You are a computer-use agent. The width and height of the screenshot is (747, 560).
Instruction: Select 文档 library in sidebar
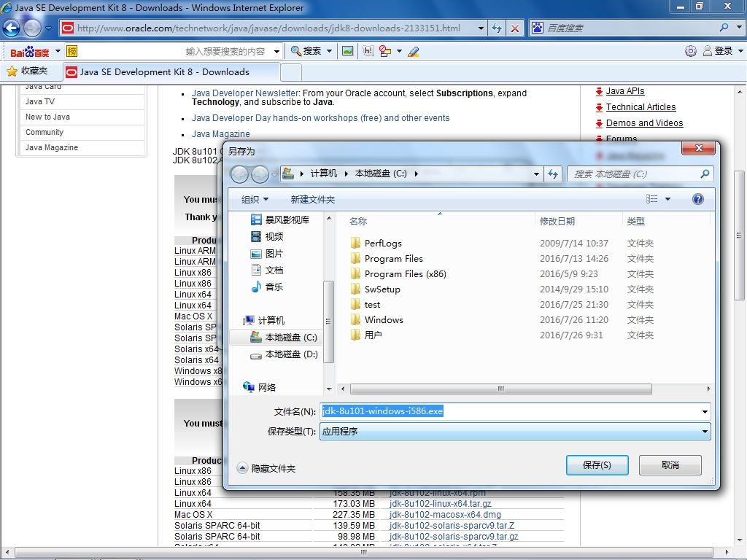point(268,270)
